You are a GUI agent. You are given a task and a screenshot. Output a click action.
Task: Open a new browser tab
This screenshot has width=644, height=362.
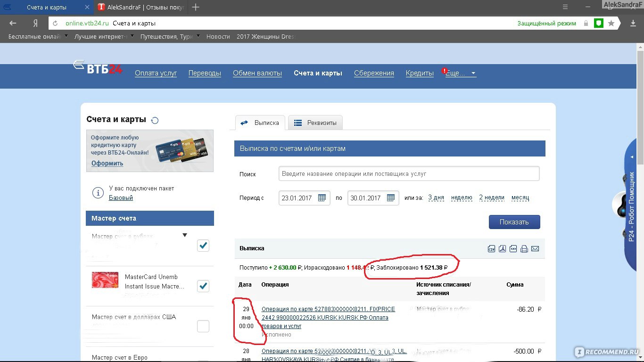[196, 7]
